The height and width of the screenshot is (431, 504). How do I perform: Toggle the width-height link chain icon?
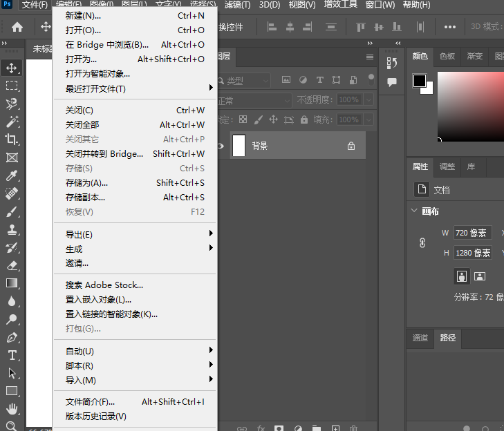[x=422, y=243]
